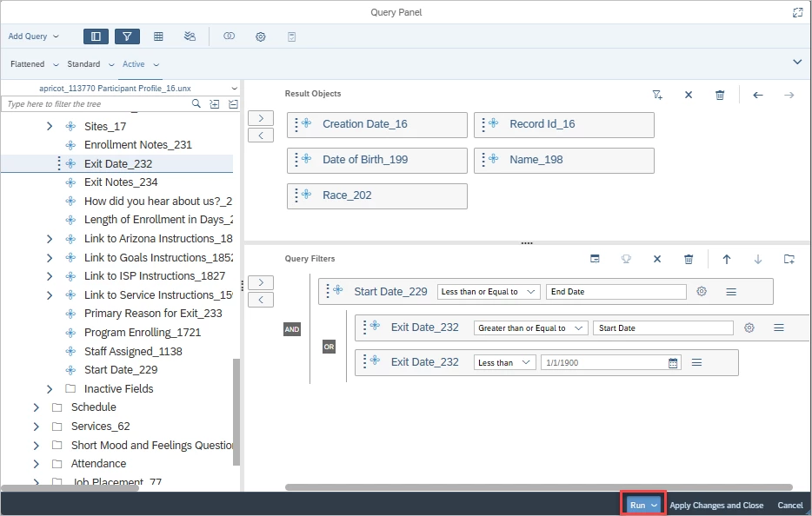Select Program Enrolling_1721 in the tree
812x516 pixels.
[143, 332]
